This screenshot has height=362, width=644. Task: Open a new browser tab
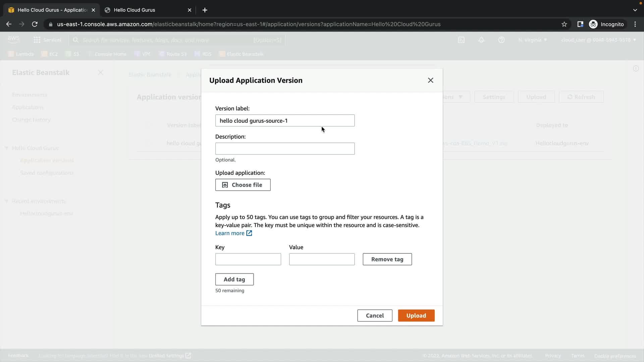pyautogui.click(x=205, y=10)
